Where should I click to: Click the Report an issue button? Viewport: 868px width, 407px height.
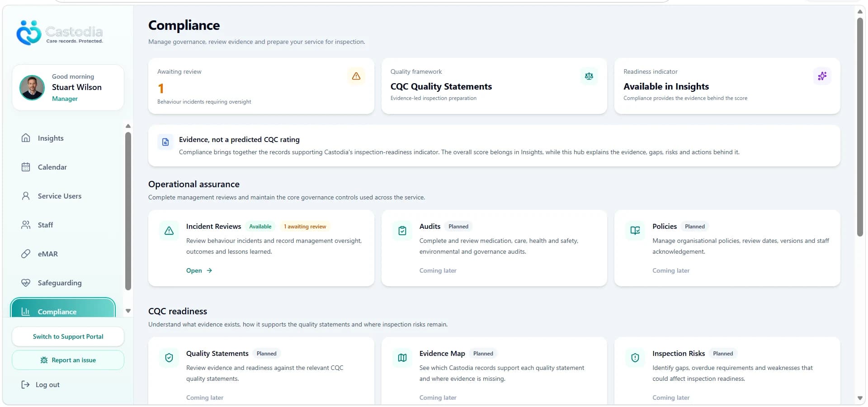(68, 360)
